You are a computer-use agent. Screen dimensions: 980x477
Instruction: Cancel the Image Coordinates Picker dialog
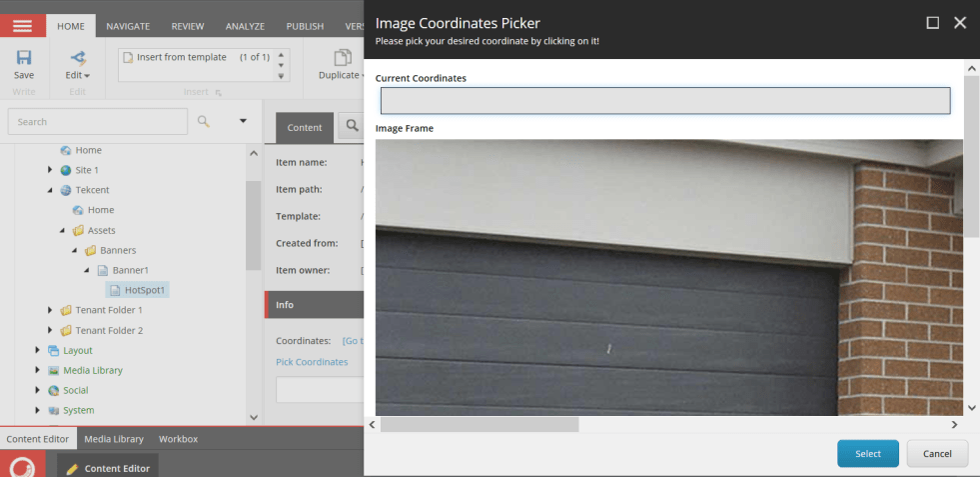point(936,454)
